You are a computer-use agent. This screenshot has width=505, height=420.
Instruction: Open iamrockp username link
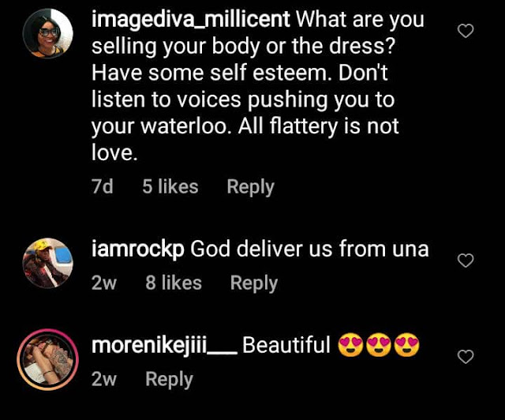138,249
